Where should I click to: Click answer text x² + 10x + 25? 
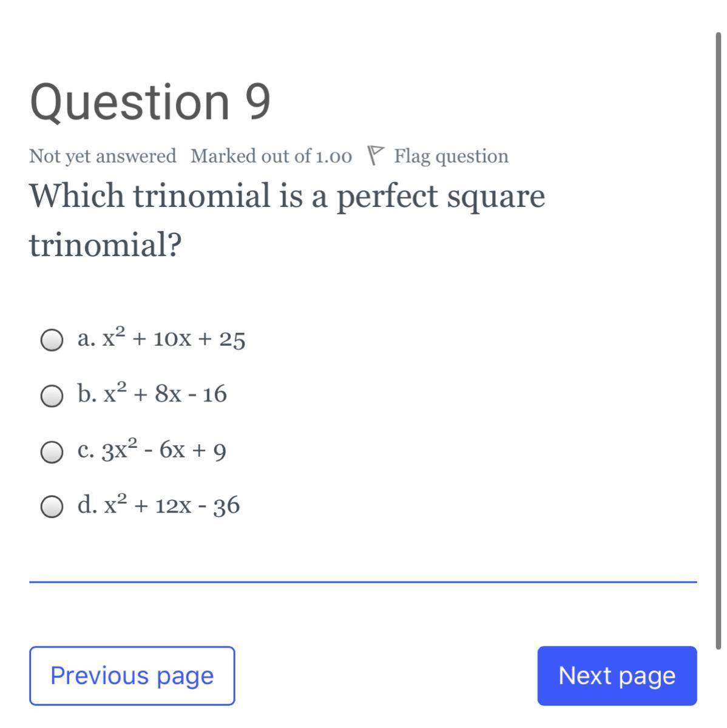[x=174, y=339]
